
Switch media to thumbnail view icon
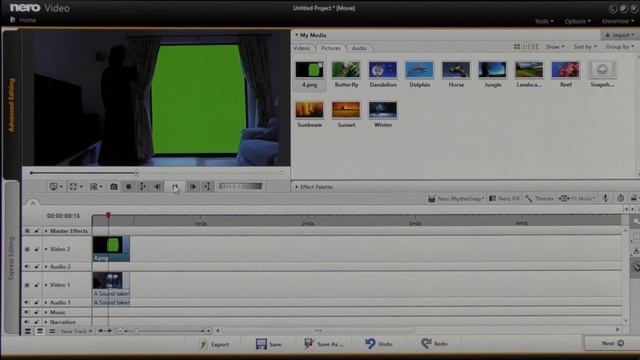[517, 47]
